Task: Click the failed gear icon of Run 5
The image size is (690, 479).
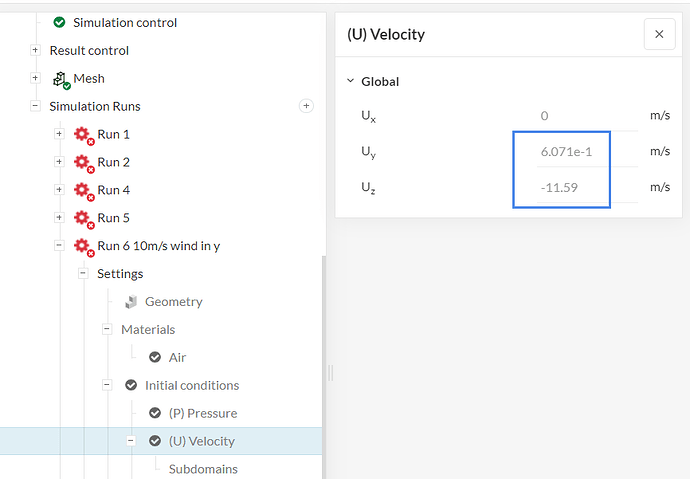Action: coord(83,218)
